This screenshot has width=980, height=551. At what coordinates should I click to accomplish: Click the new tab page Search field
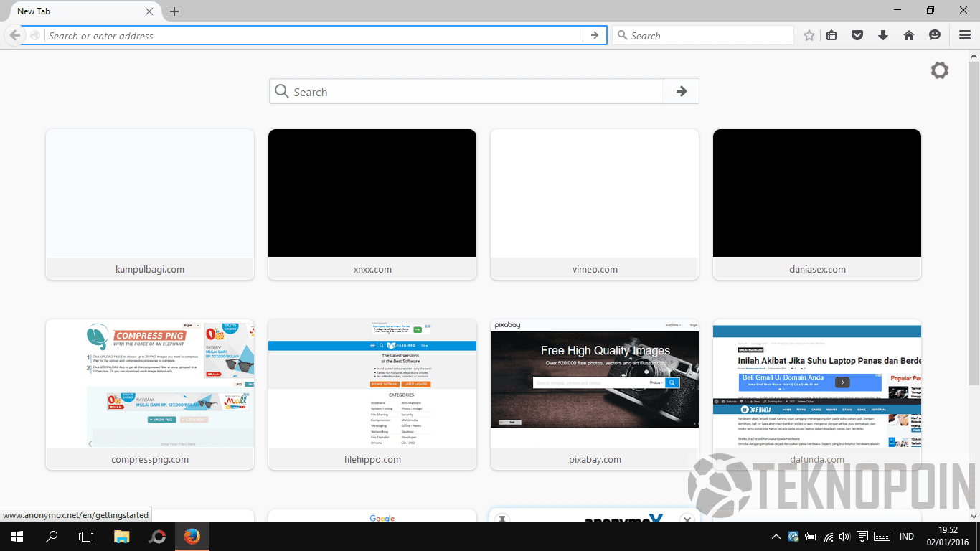click(x=467, y=91)
